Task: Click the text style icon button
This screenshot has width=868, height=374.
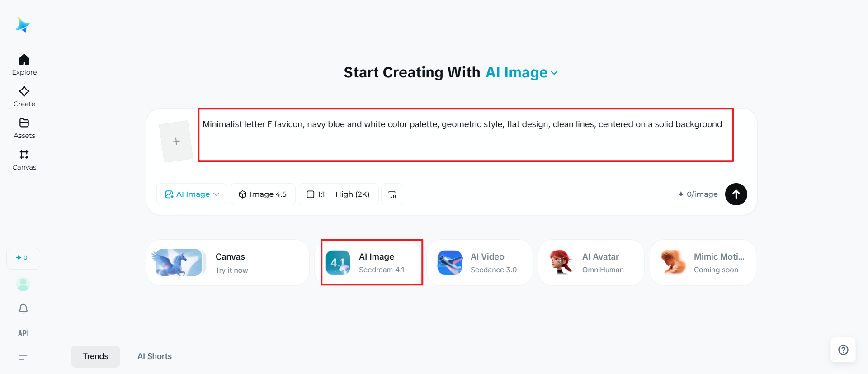Action: click(392, 194)
